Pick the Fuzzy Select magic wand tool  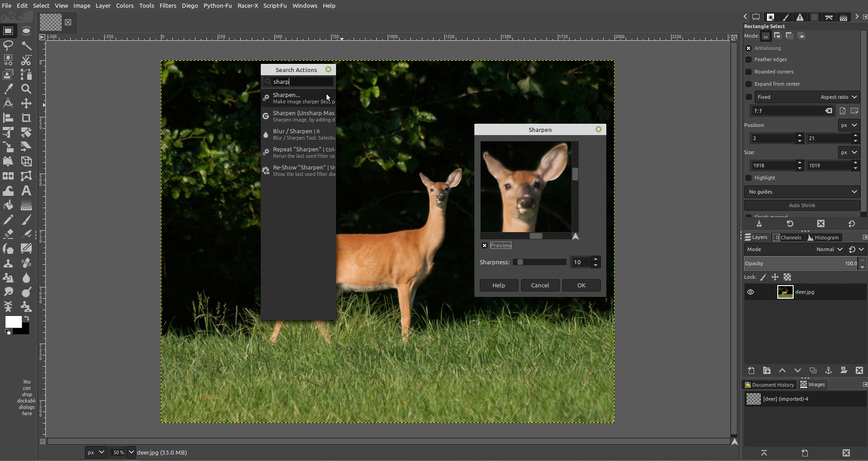26,45
